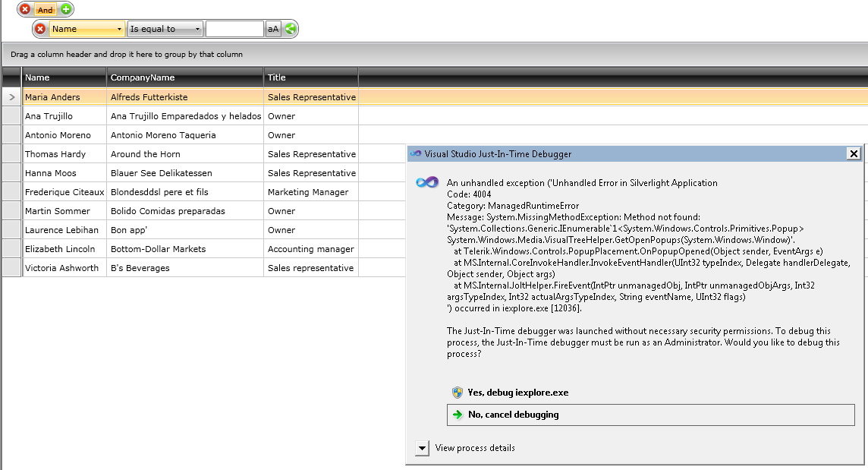Image resolution: width=868 pixels, height=470 pixels.
Task: Toggle the And logical operator
Action: [46, 9]
